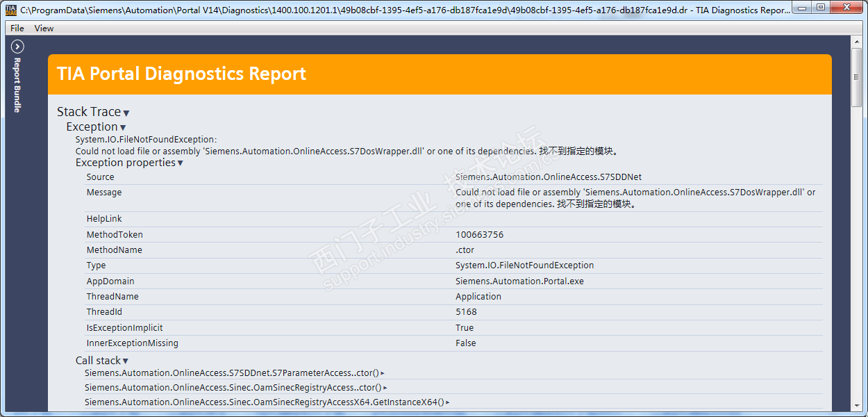Select the Siemens.Automation.Portal.exe value
The height and width of the screenshot is (417, 868).
(x=519, y=281)
